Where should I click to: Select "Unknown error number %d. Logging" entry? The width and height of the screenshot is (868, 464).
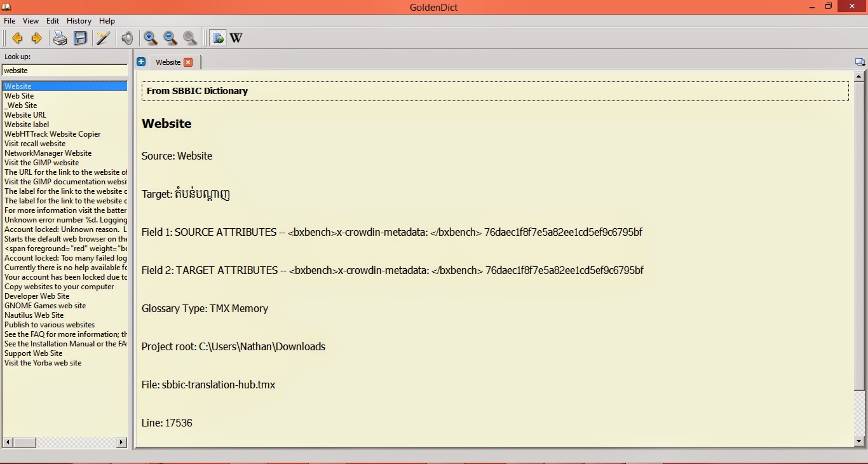65,220
